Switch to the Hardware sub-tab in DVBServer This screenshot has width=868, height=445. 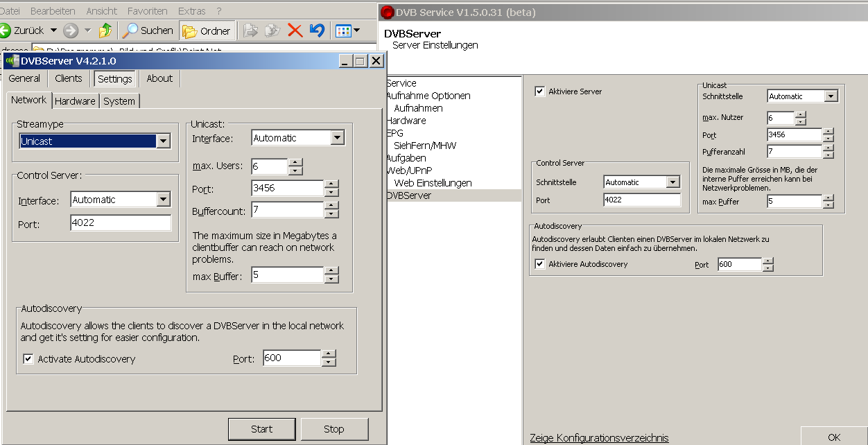coord(75,101)
